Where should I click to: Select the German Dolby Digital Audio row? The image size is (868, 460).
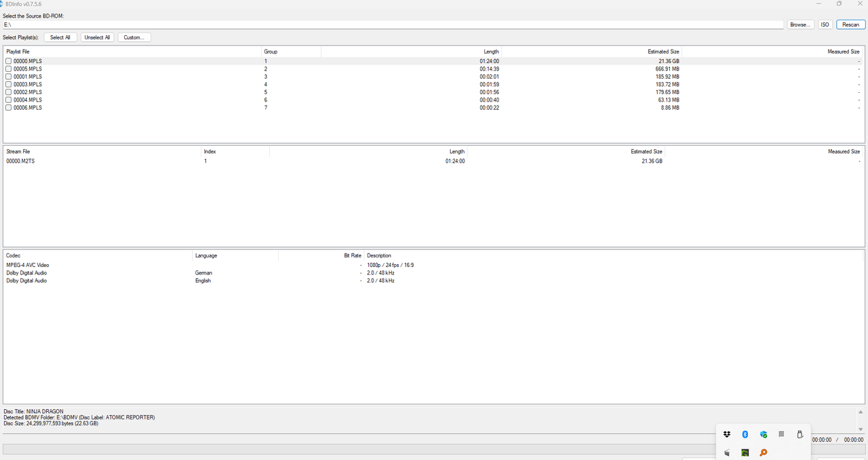click(433, 273)
